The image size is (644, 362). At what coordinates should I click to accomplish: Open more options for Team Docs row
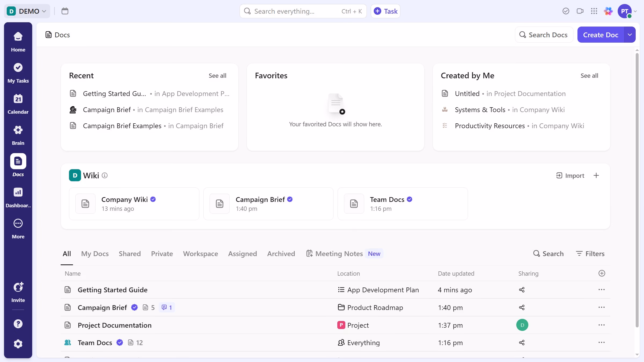pyautogui.click(x=602, y=342)
